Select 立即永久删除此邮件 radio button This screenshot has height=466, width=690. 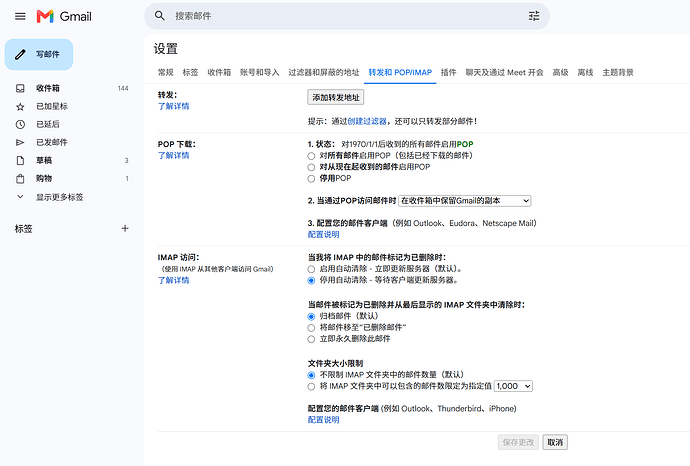(311, 339)
